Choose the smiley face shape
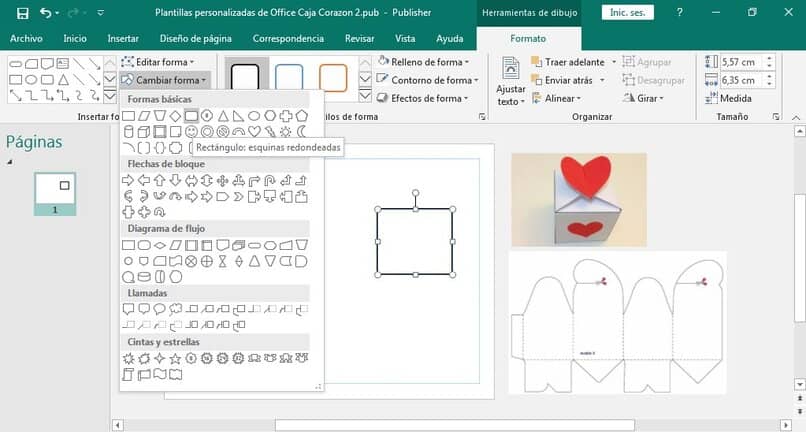 click(x=191, y=132)
